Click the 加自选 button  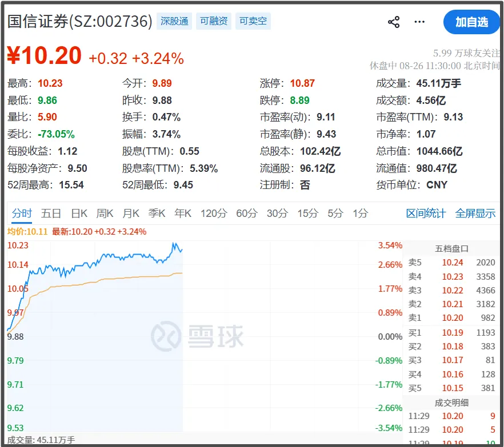click(471, 22)
